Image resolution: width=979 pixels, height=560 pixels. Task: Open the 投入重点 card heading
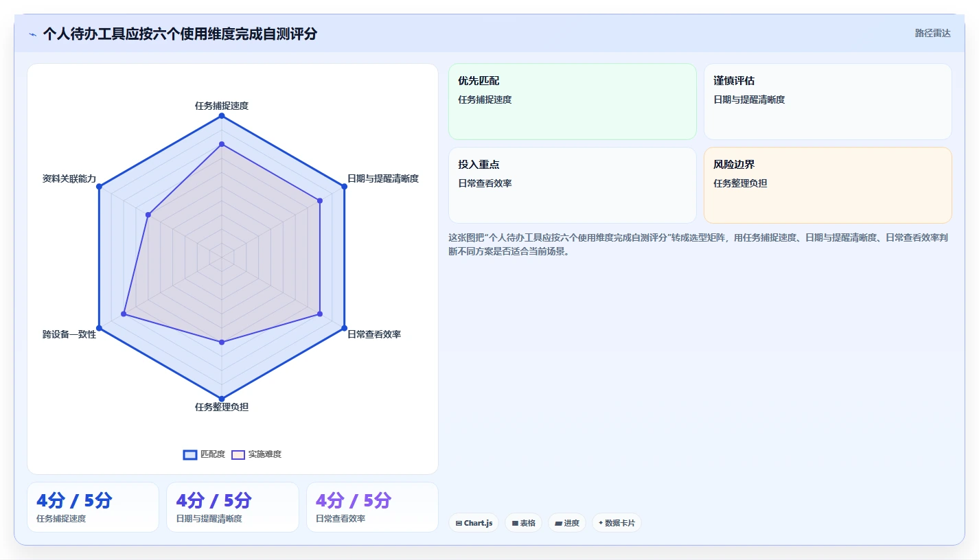point(479,165)
